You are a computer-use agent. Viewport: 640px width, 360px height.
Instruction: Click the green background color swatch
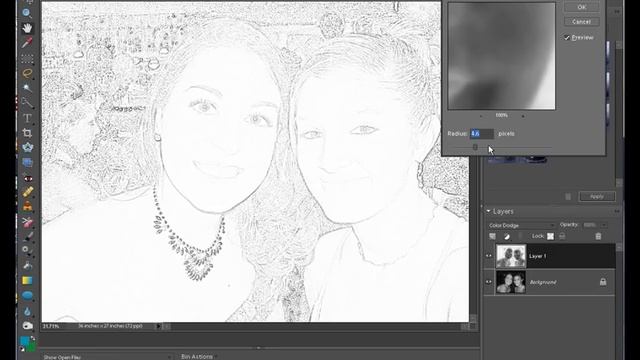click(32, 347)
